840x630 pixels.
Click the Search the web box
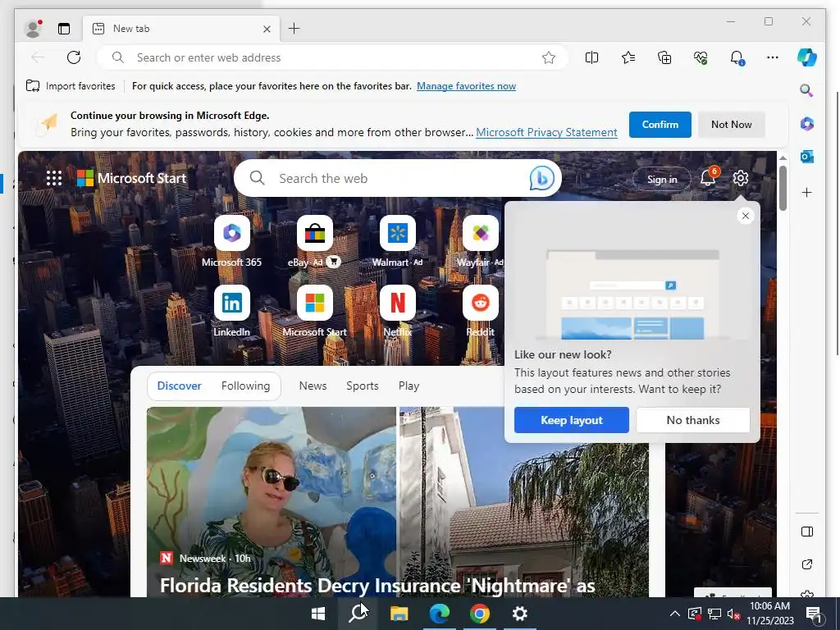(396, 178)
